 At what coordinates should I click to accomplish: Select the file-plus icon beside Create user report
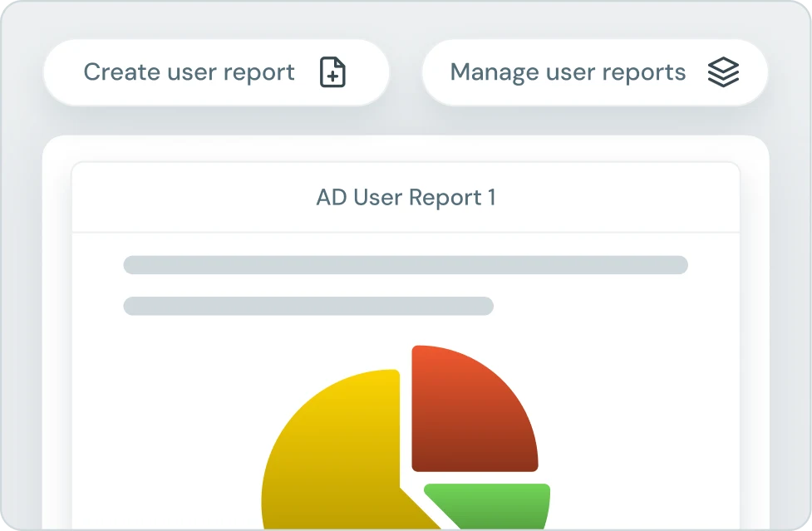pos(331,72)
